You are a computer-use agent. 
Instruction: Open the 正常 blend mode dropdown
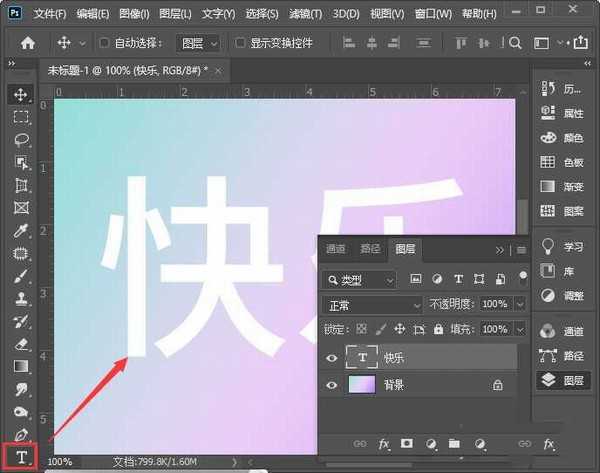374,304
